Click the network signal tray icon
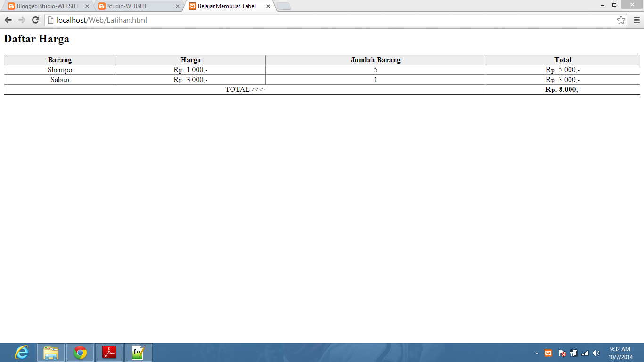 585,353
